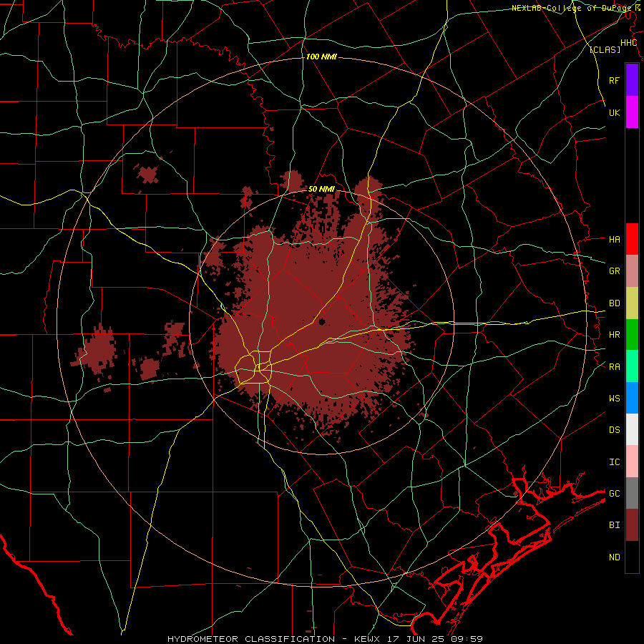
Task: Click the blue WS color swatch
Action: (x=632, y=398)
